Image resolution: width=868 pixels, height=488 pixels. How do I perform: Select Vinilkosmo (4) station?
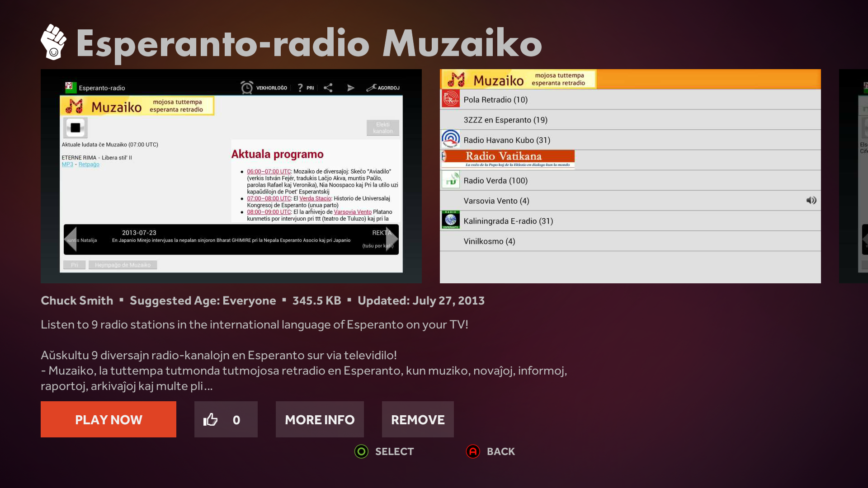pos(630,241)
